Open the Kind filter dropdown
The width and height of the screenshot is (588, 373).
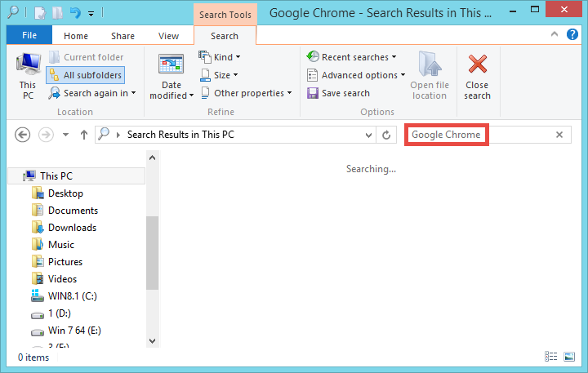(x=220, y=57)
